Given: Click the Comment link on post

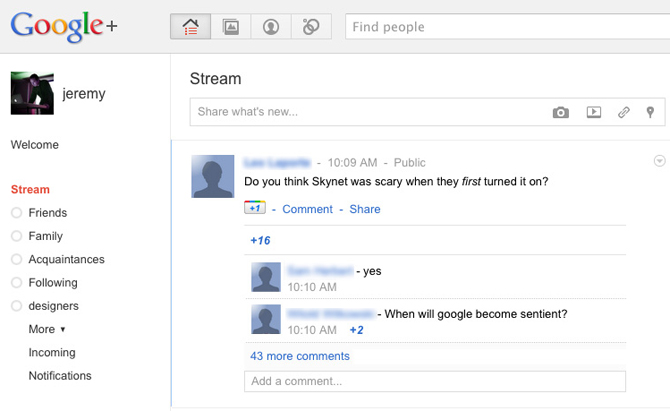Looking at the screenshot, I should 307,209.
